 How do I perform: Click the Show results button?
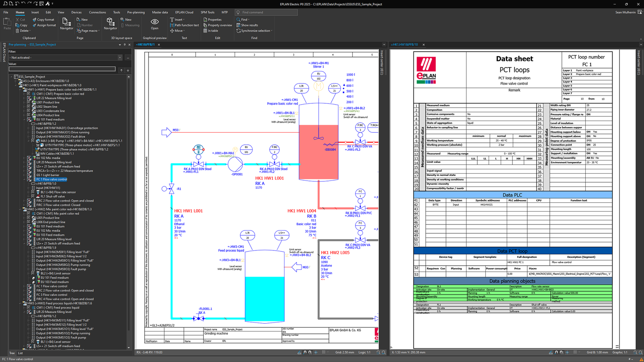point(248,25)
